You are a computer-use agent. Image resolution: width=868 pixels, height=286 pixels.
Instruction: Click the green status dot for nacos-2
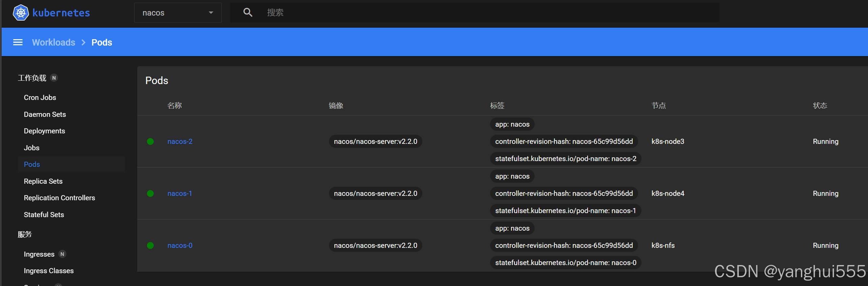(x=150, y=141)
